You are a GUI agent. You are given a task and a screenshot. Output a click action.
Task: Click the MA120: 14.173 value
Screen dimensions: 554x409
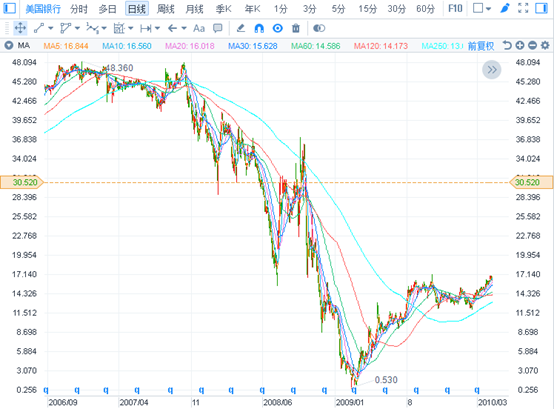point(381,46)
